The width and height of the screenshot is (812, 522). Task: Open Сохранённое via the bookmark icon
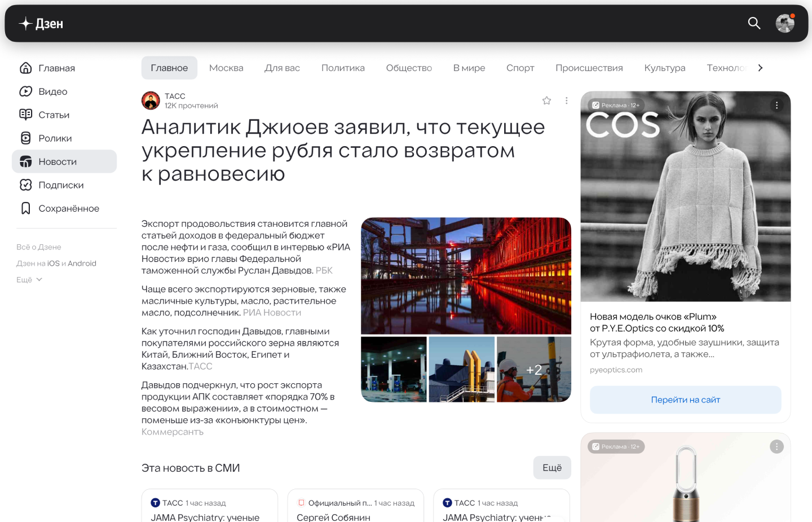(26, 208)
